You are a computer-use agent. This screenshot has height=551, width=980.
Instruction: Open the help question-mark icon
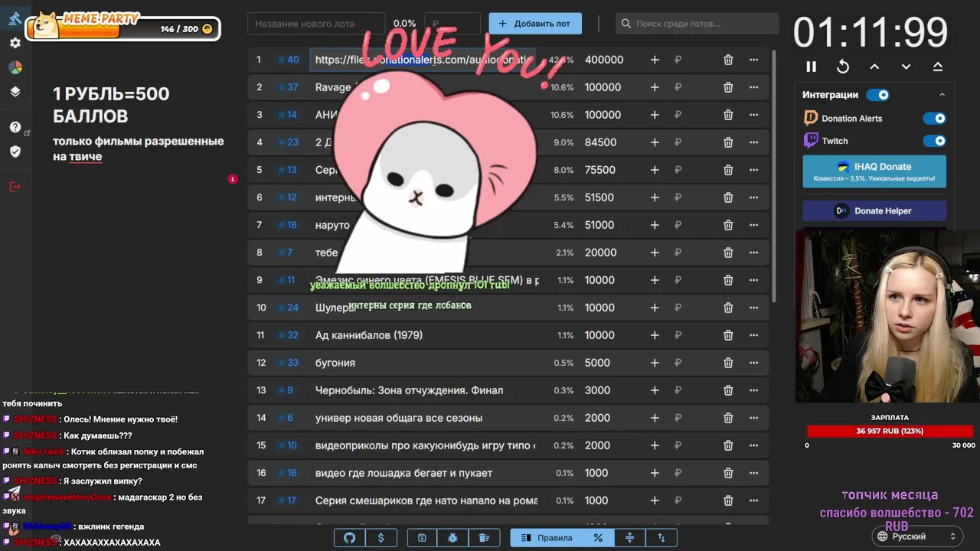pos(15,127)
